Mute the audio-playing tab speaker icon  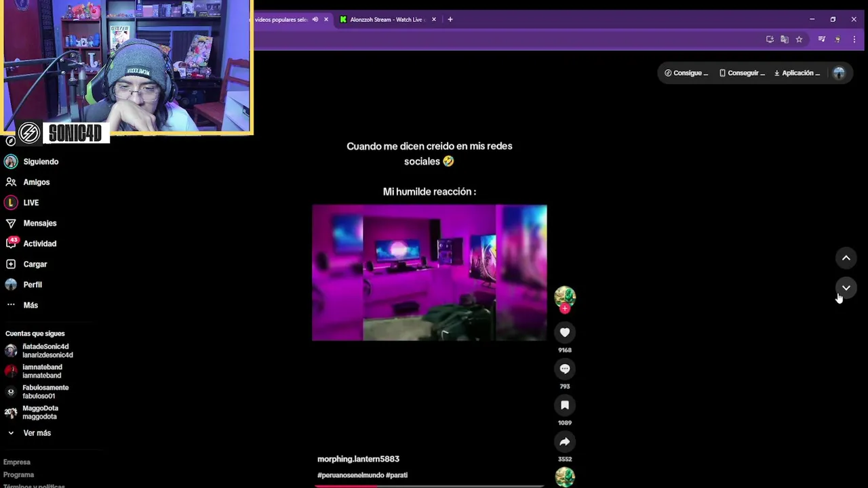point(315,20)
